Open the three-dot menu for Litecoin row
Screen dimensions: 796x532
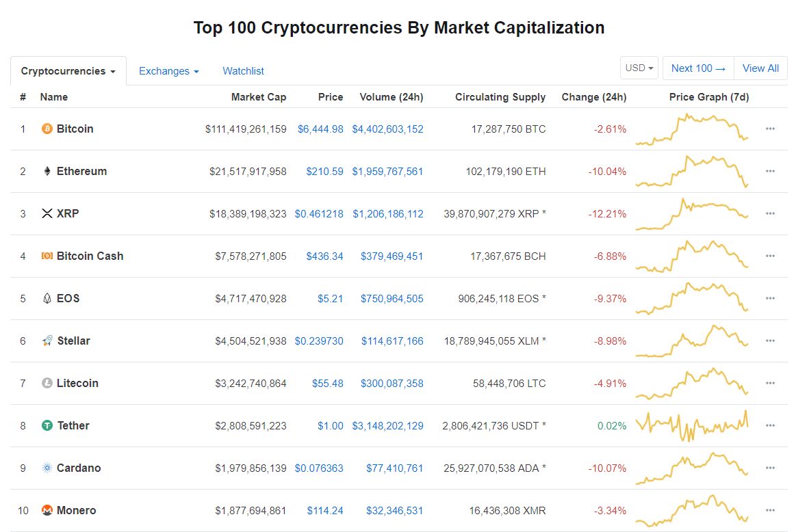coord(770,383)
